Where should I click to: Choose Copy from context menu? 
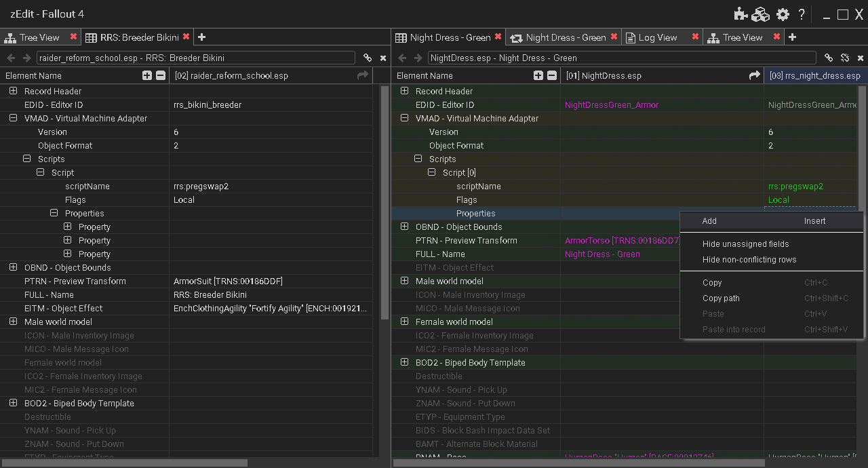pos(772,283)
